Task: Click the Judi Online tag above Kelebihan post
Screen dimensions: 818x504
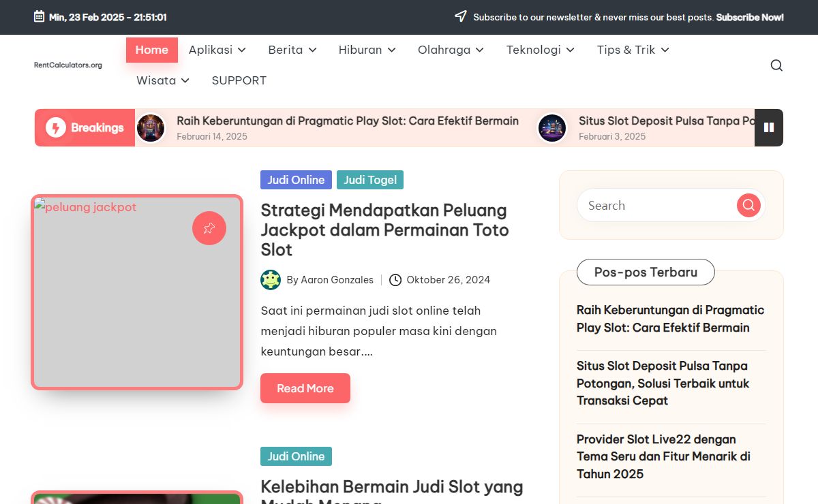Action: 296,456
